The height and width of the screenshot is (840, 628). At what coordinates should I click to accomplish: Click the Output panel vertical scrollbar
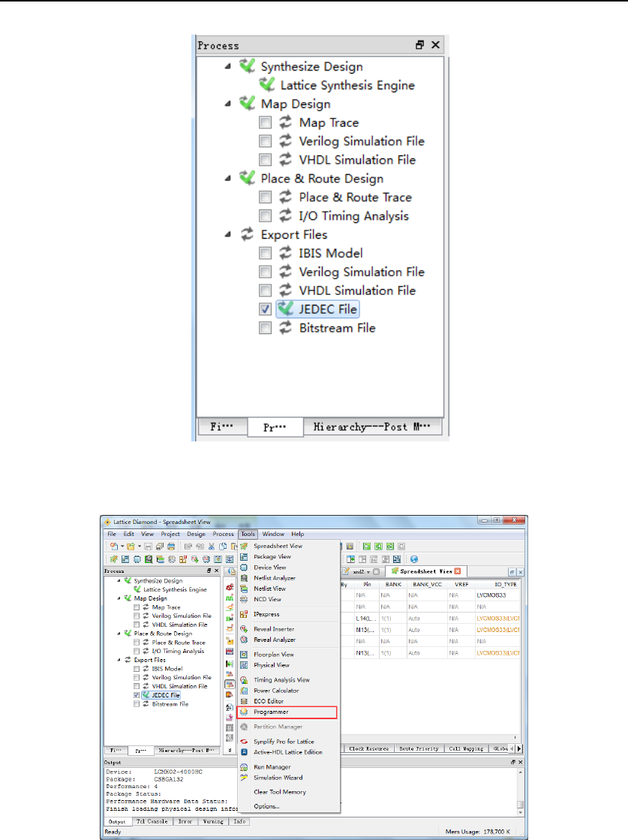click(520, 790)
